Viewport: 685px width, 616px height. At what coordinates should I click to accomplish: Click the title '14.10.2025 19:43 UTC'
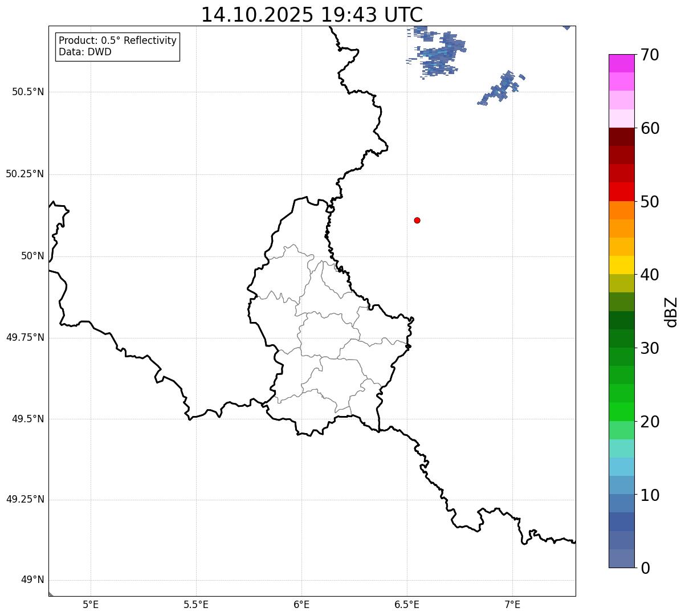(x=312, y=15)
